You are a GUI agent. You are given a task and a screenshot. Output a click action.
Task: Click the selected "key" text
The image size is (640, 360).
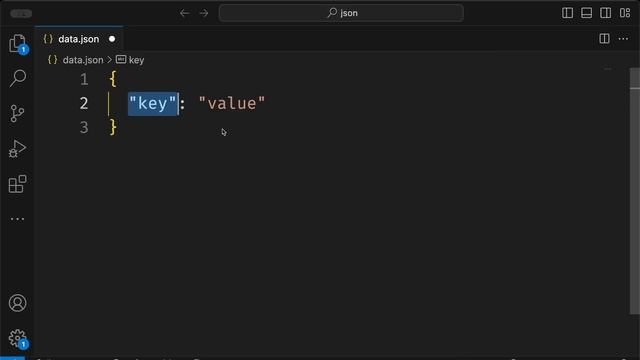(x=153, y=104)
